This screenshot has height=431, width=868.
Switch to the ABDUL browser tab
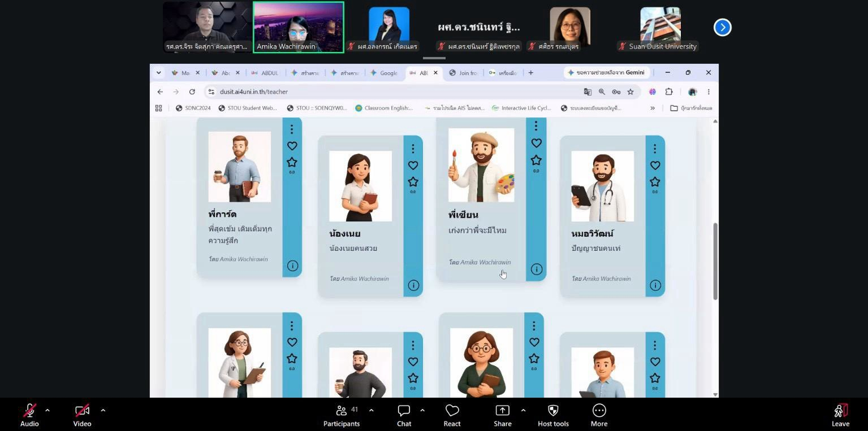click(265, 73)
